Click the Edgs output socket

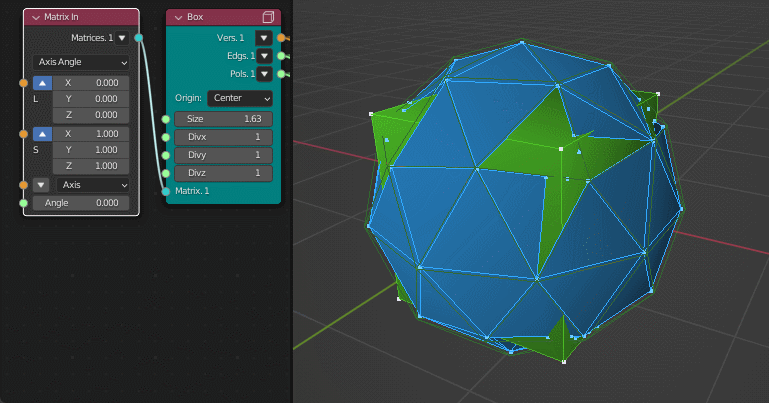[x=281, y=56]
